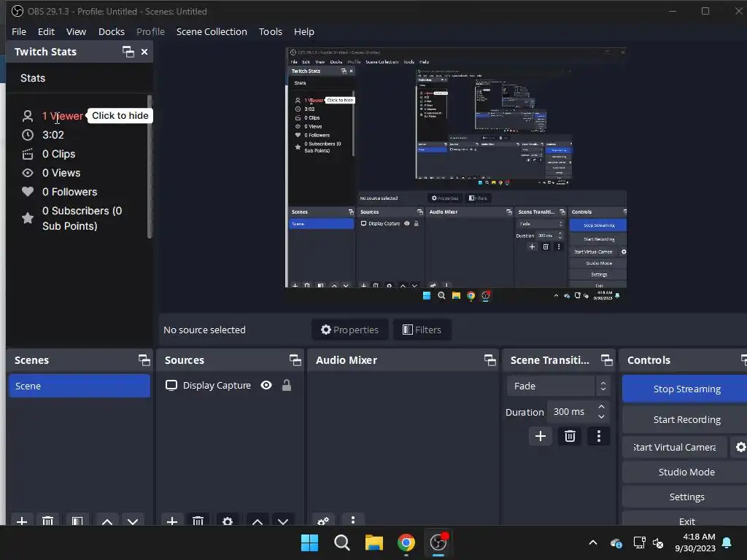This screenshot has height=560, width=747.
Task: Add a configurable transition
Action: pyautogui.click(x=541, y=436)
